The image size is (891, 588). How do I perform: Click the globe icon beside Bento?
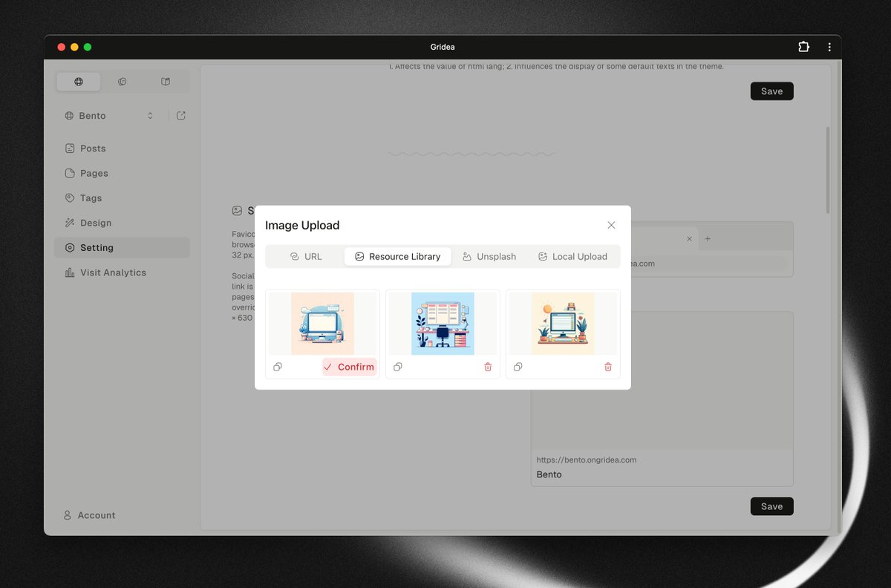tap(69, 116)
